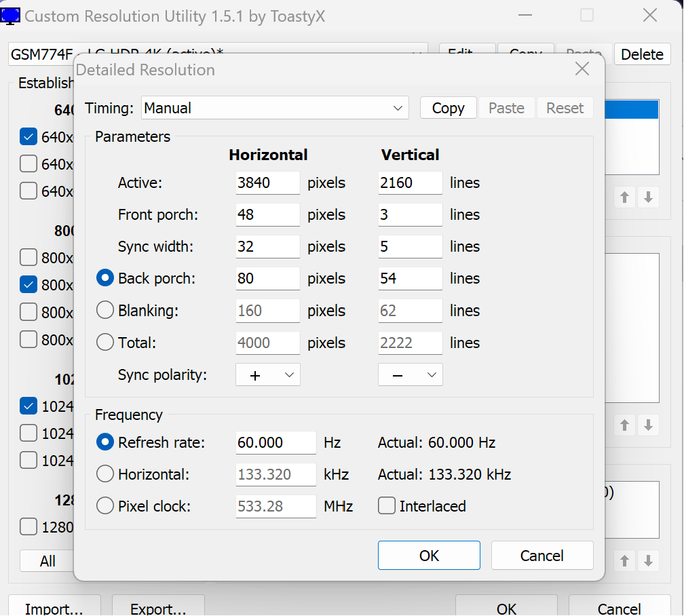Choose the Total radio button
The image size is (684, 616).
tap(105, 343)
